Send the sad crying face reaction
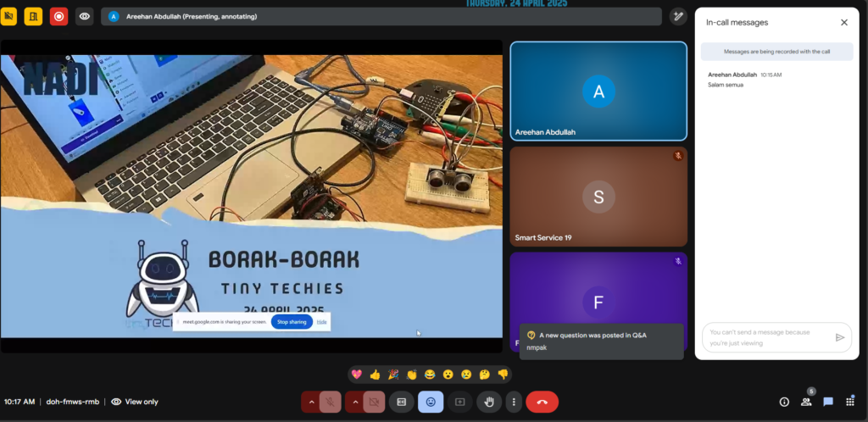868x422 pixels. (466, 375)
